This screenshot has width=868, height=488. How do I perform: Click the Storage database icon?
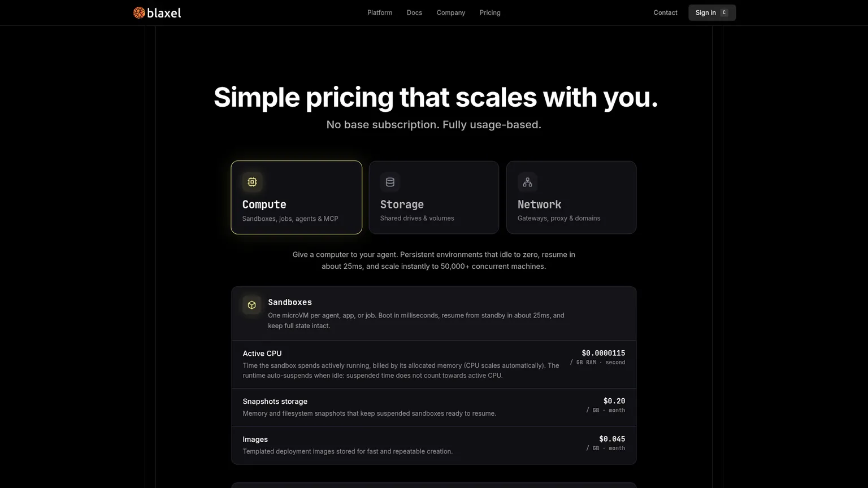pyautogui.click(x=390, y=182)
